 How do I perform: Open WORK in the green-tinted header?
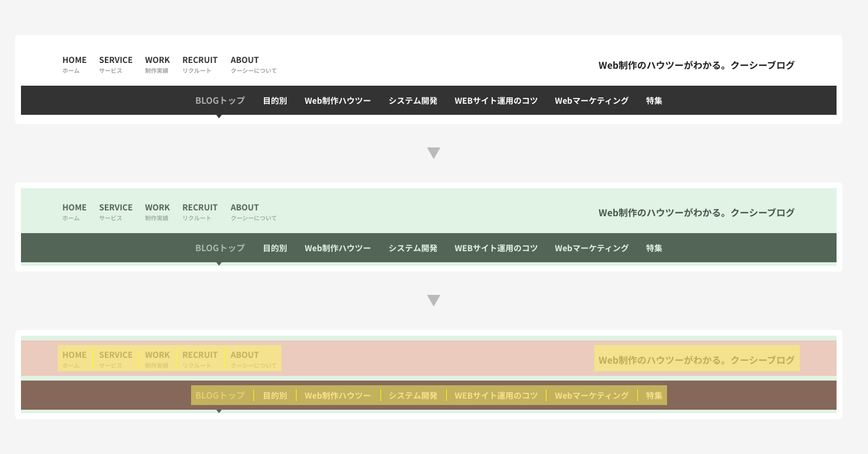click(157, 212)
